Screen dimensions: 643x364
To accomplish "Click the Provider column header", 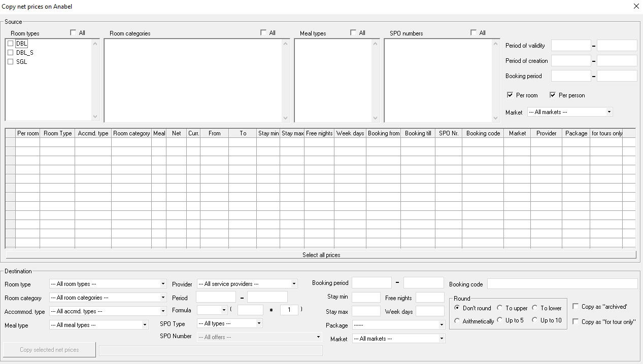I will click(546, 133).
